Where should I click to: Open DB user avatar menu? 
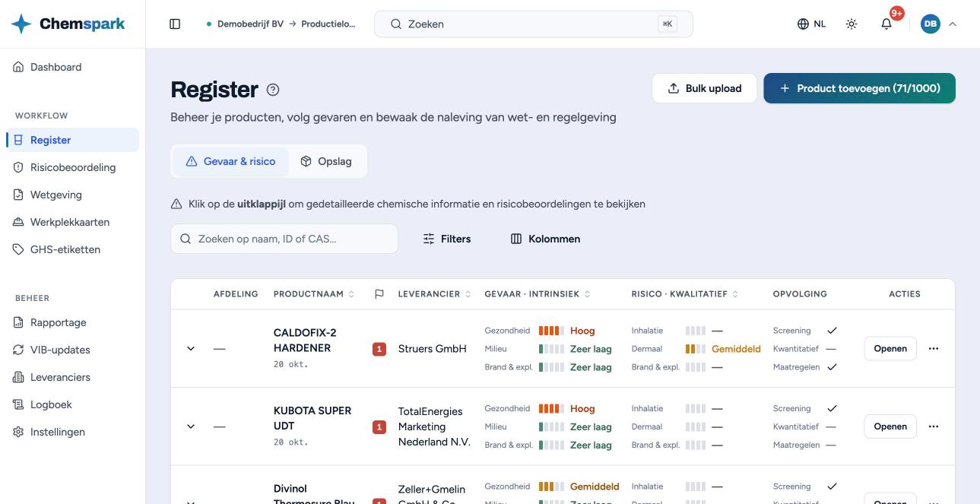click(931, 24)
